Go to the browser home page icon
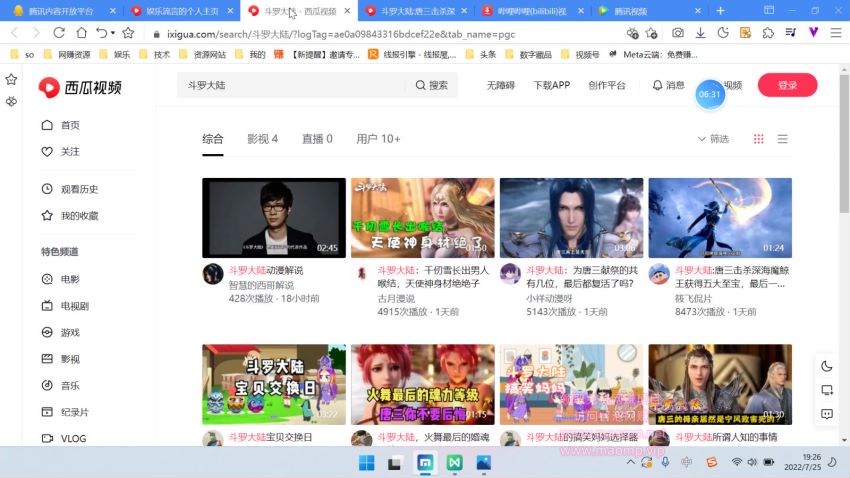Viewport: 850px width, 478px height. (x=81, y=33)
